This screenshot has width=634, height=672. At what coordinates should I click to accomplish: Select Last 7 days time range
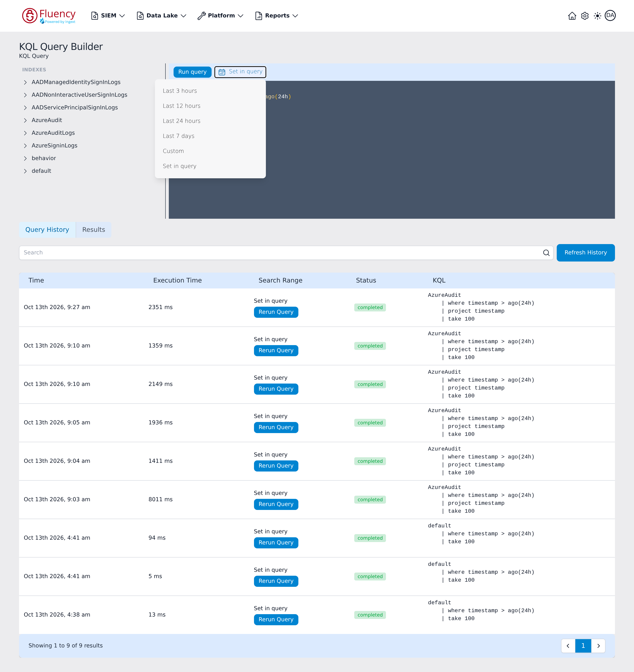(210, 136)
